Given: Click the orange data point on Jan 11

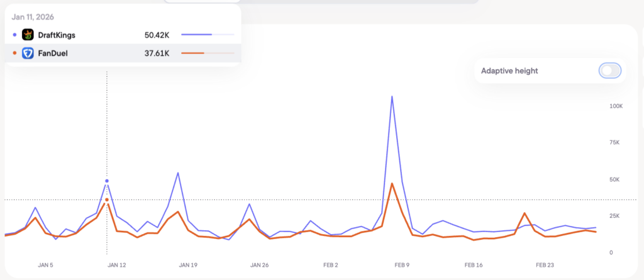Looking at the screenshot, I should tap(107, 199).
